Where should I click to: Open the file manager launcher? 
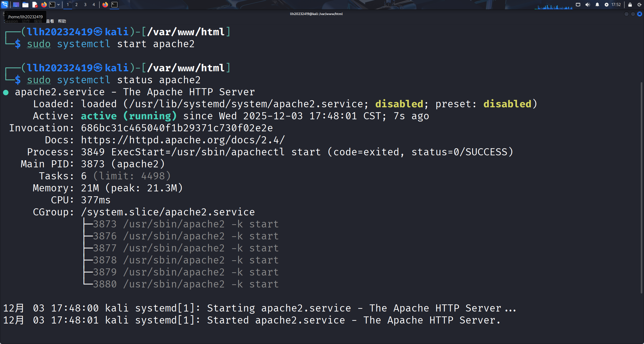(x=25, y=4)
